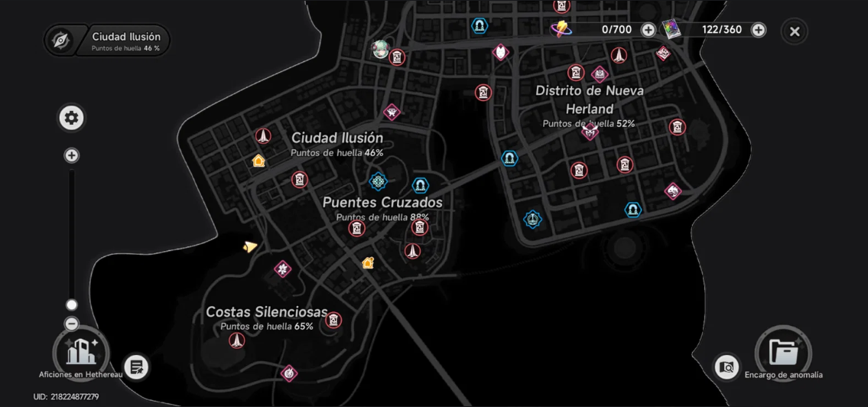Click the Ciudad Ilusión header pill at top left
The image size is (868, 407).
[107, 41]
